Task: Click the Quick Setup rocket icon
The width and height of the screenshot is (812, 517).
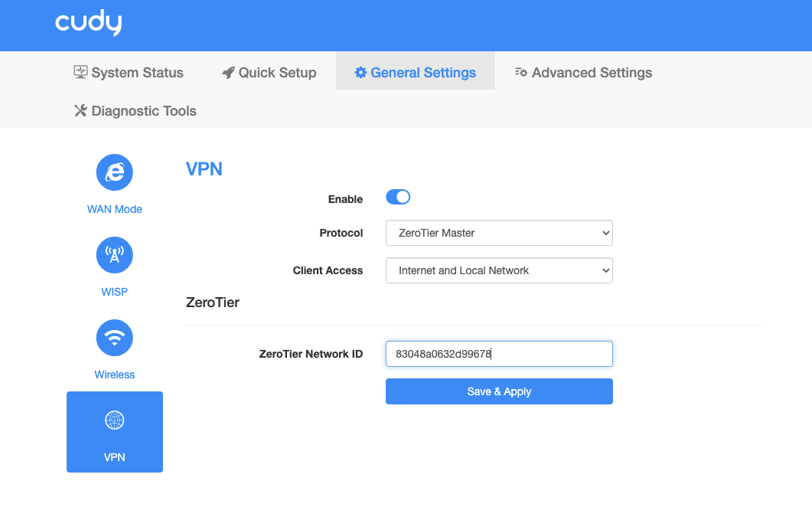Action: pos(228,73)
